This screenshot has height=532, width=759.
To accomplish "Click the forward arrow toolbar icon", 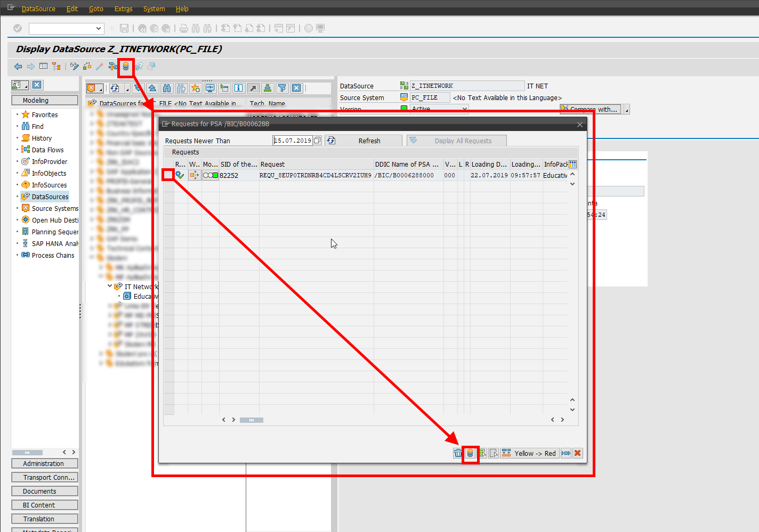I will click(x=31, y=67).
